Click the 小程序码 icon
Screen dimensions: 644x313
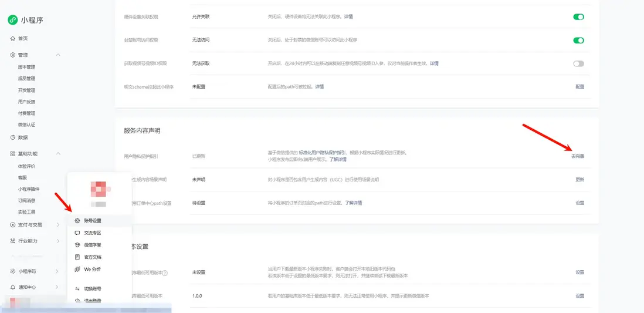[x=13, y=271]
